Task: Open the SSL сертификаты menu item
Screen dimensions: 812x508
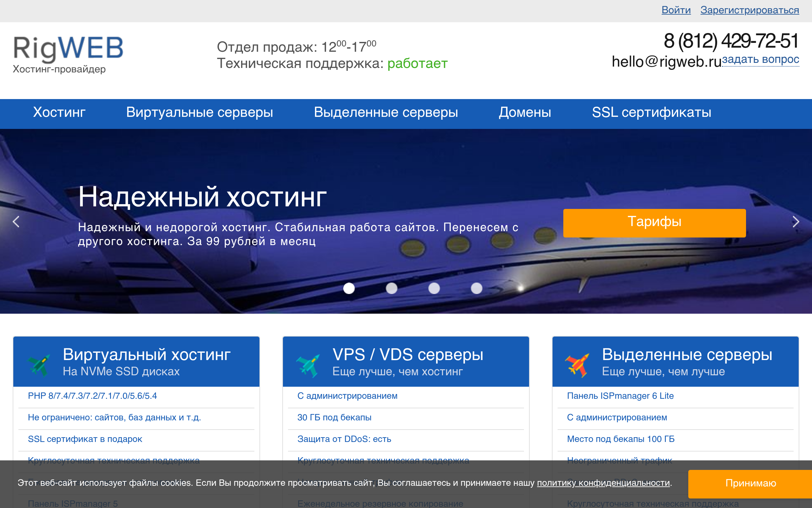Action: 652,112
